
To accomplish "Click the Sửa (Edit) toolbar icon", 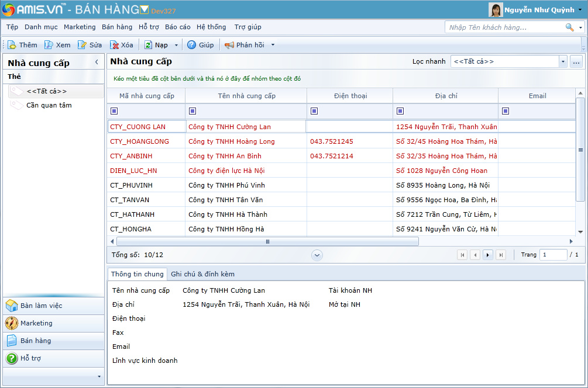I will (82, 45).
